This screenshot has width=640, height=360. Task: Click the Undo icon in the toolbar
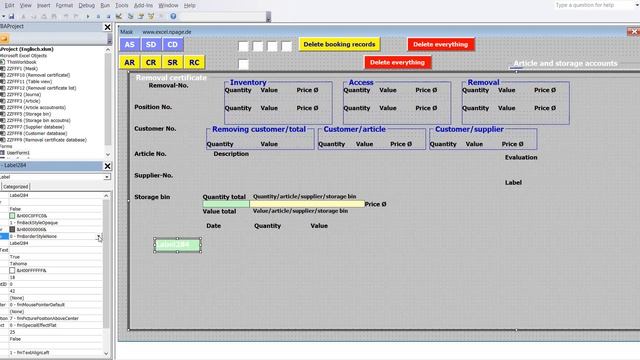[66, 16]
